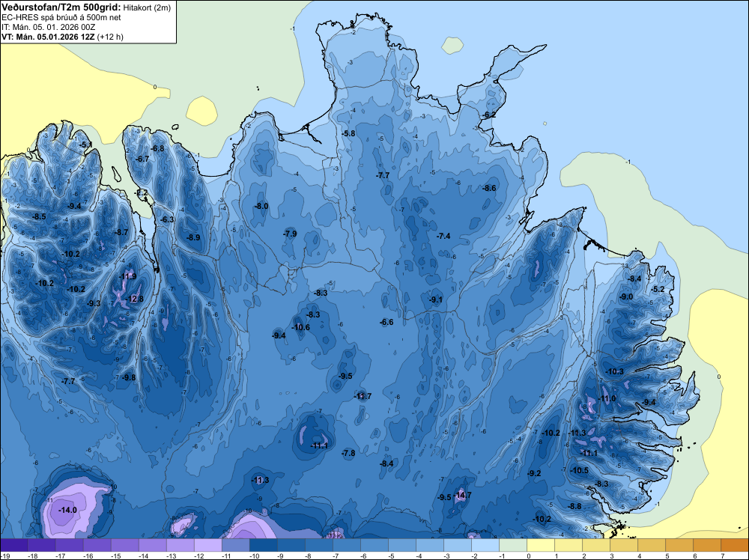Image resolution: width=749 pixels, height=560 pixels.
Task: Click the -8.5 temperature label on the map
Action: 39,216
